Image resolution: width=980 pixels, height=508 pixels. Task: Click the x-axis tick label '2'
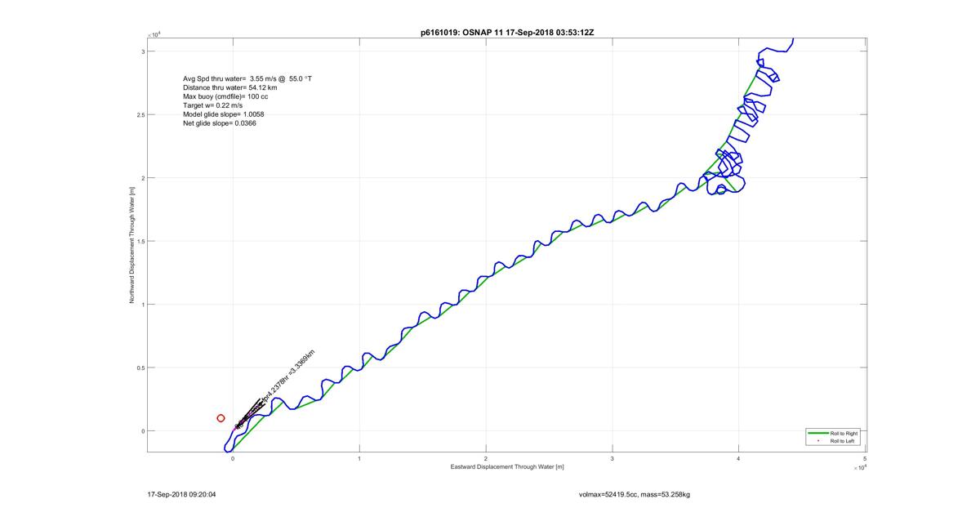click(x=486, y=459)
